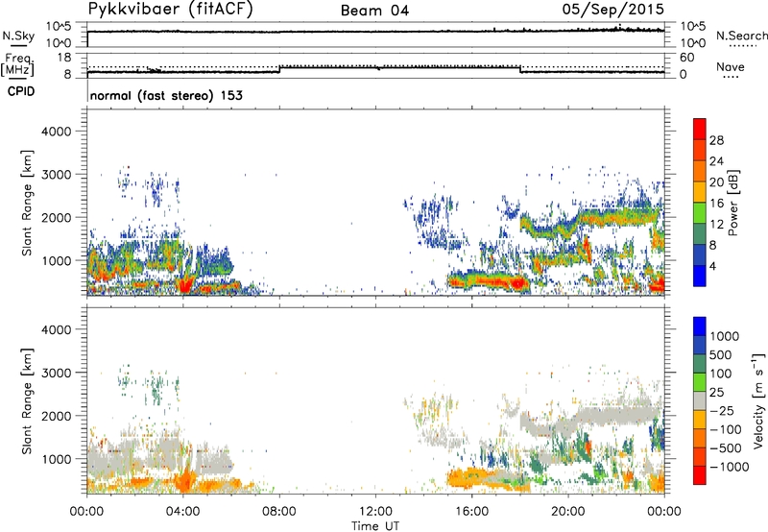Click the 'Freq. [MHz]' axis label
The width and height of the screenshot is (768, 532).
point(18,64)
